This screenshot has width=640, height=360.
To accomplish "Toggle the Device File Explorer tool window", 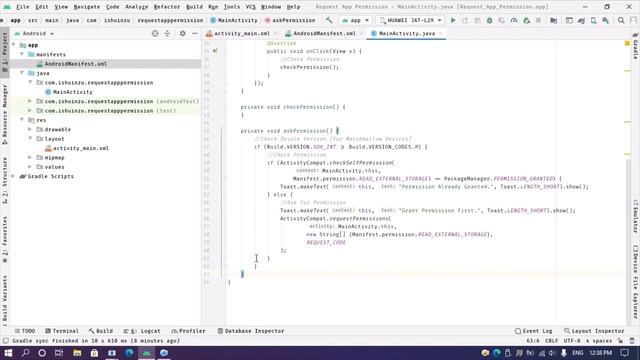I will (x=635, y=282).
